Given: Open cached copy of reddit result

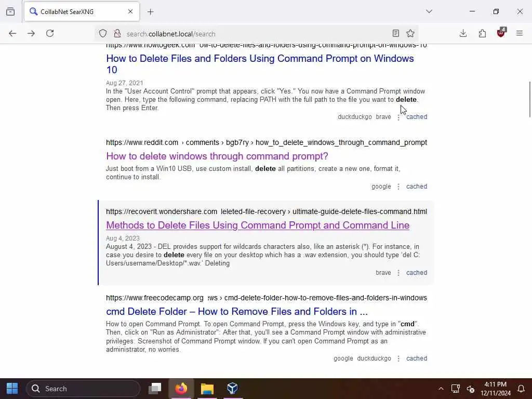Looking at the screenshot, I should click(417, 187).
